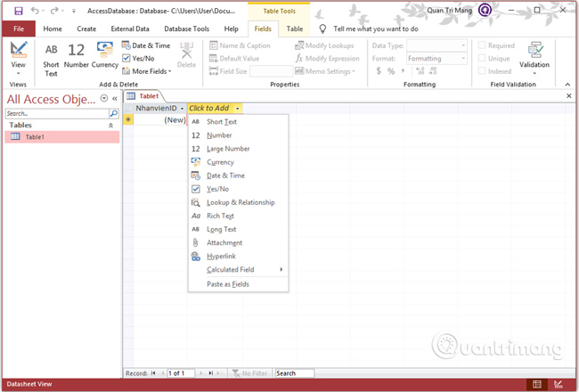Choose Rich Text from field menu
This screenshot has height=392, width=579.
[x=238, y=216]
